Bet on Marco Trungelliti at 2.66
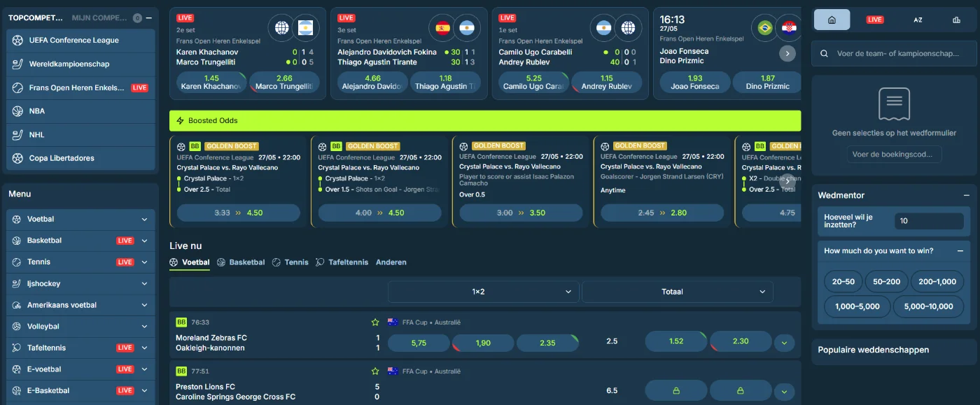The image size is (980, 405). (x=284, y=83)
